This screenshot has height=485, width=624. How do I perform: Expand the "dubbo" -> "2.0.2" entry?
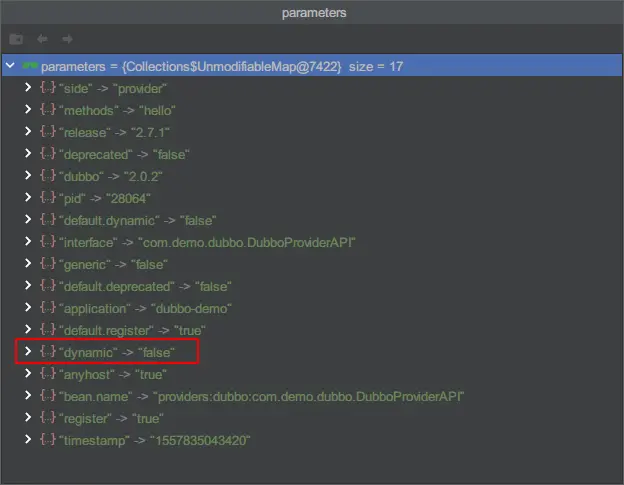point(28,175)
